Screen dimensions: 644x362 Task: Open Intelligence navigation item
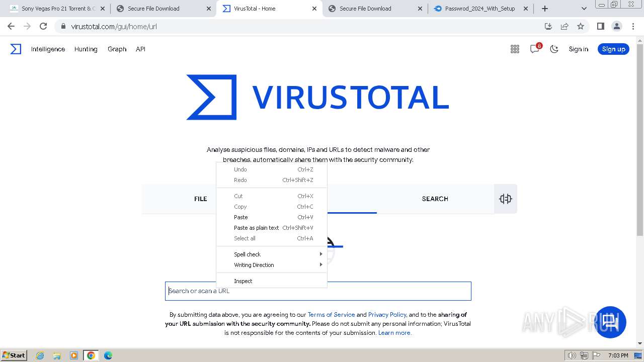pos(48,49)
